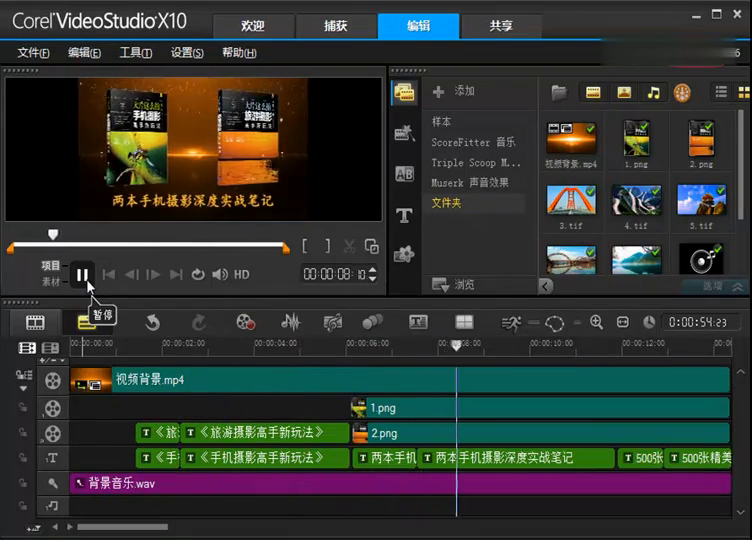This screenshot has height=540, width=752.
Task: Open the Subtitle Editor tool
Action: pos(418,322)
